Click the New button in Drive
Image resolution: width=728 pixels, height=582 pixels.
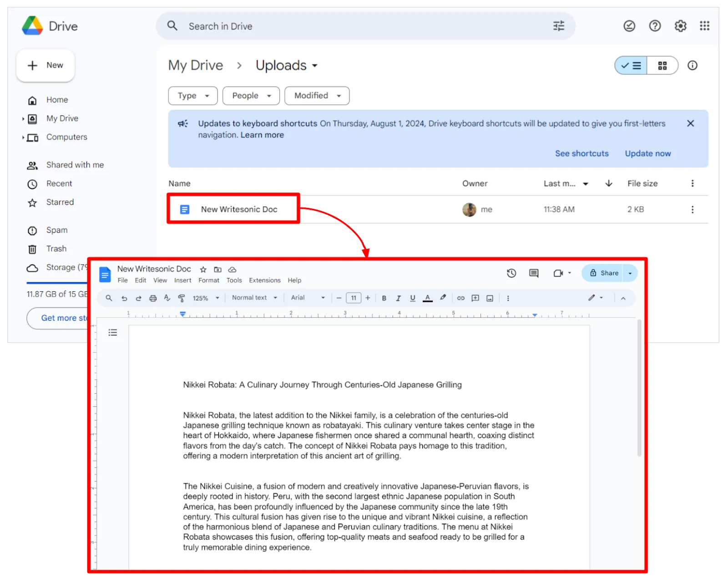pyautogui.click(x=45, y=66)
